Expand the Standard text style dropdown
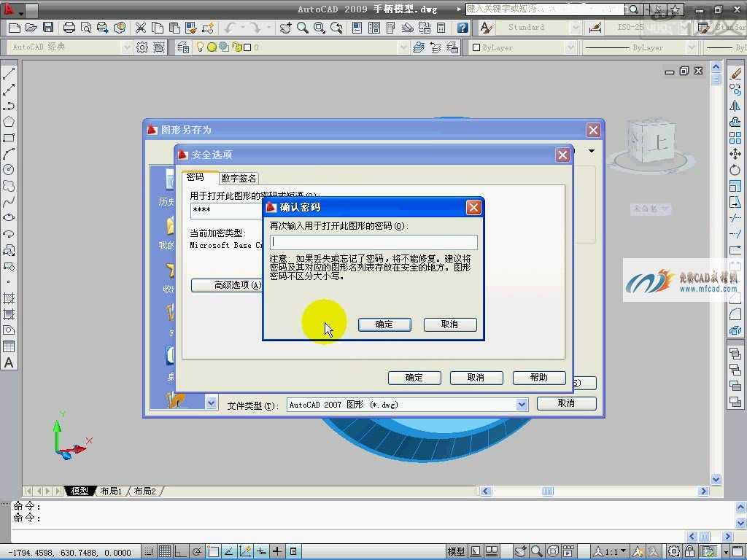747x560 pixels. click(575, 28)
